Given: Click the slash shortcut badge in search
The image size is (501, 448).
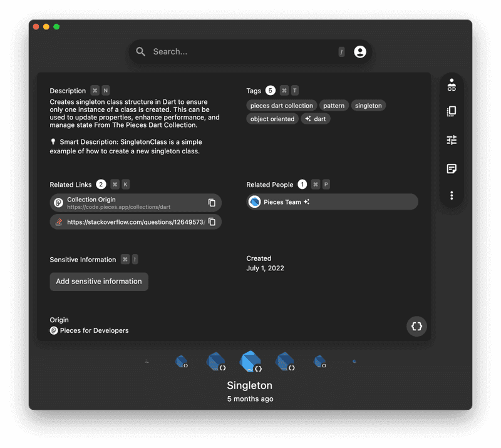Looking at the screenshot, I should pos(341,52).
